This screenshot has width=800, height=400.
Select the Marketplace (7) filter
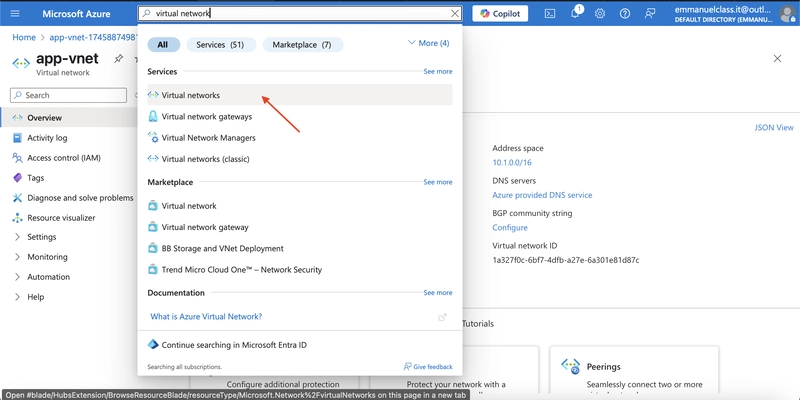tap(302, 45)
